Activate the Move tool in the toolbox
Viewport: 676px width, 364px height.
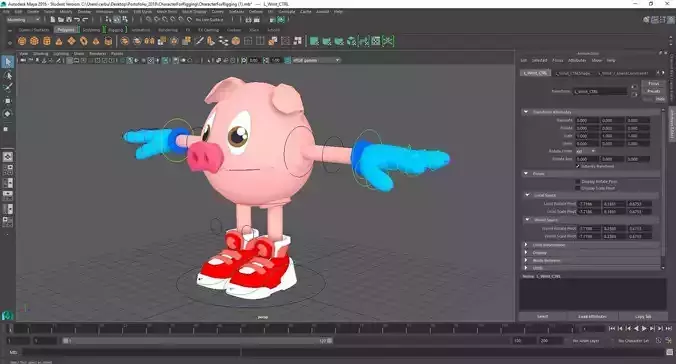(x=8, y=101)
